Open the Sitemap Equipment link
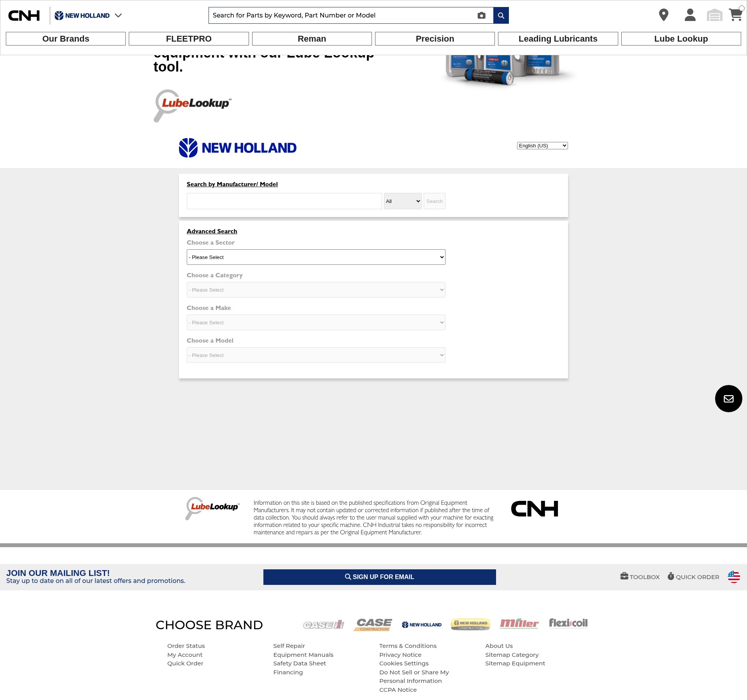Image resolution: width=747 pixels, height=700 pixels. coord(515,663)
